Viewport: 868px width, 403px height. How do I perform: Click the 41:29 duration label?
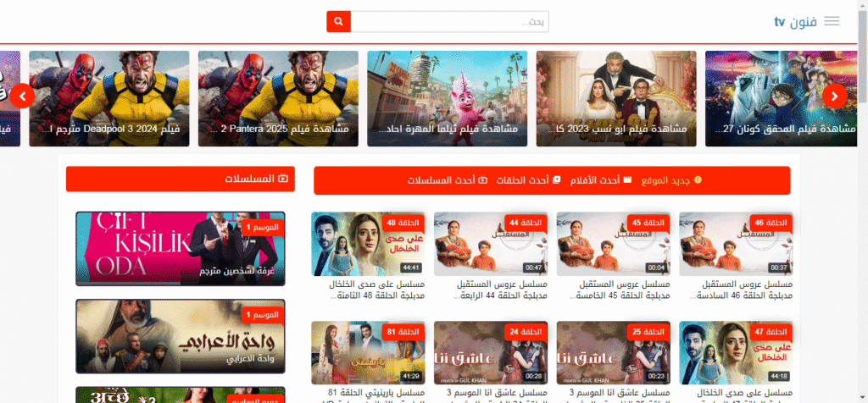[411, 377]
